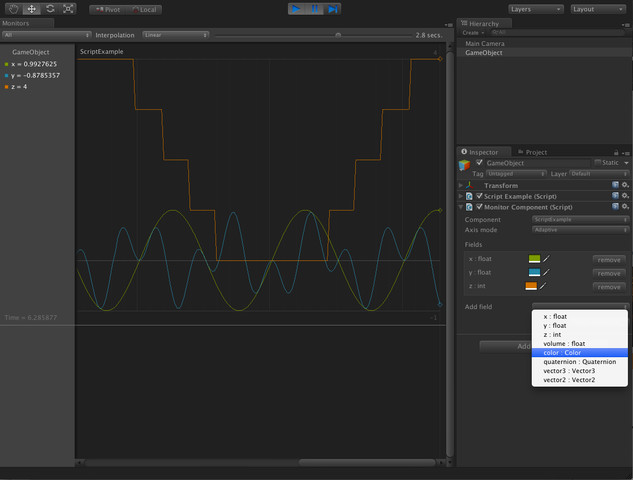This screenshot has height=480, width=633.
Task: Toggle Monitor Component enabled checkbox
Action: [x=479, y=207]
